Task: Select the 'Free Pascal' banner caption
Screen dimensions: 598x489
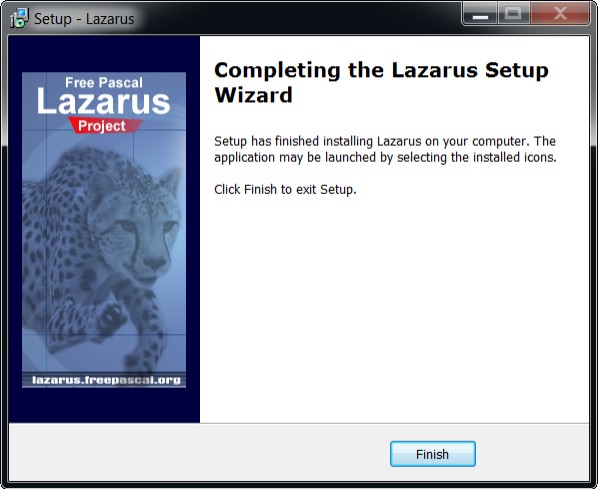Action: coord(104,82)
